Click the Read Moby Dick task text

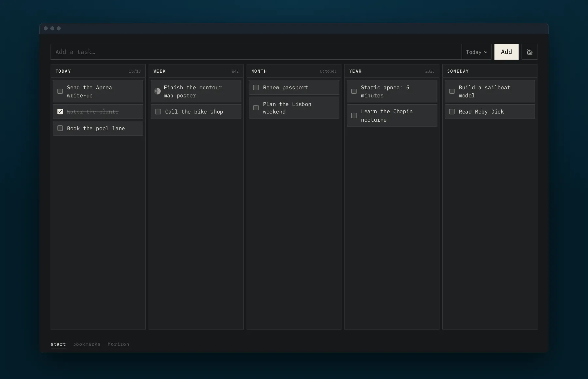482,112
